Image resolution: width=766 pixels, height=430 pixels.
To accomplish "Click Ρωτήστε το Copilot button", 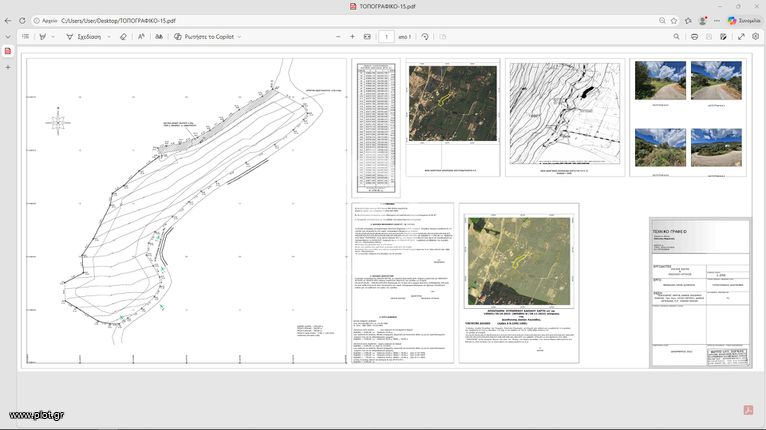I will point(204,37).
